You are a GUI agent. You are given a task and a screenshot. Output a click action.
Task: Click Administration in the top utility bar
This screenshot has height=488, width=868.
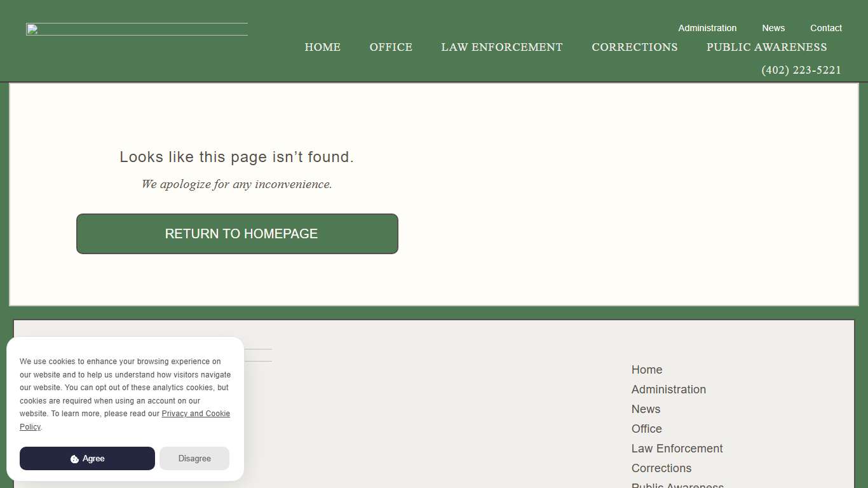(707, 28)
